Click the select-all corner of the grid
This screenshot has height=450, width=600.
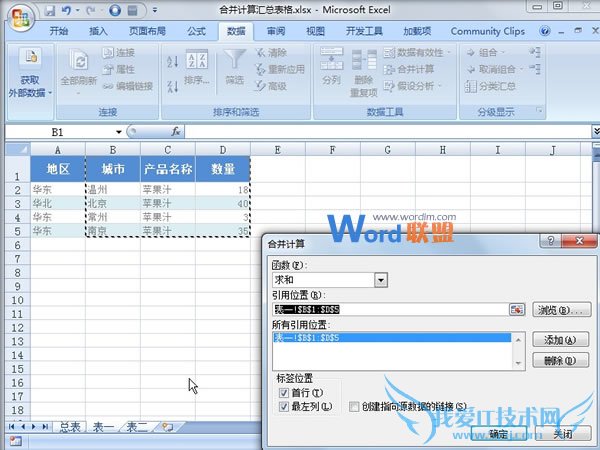pos(18,149)
